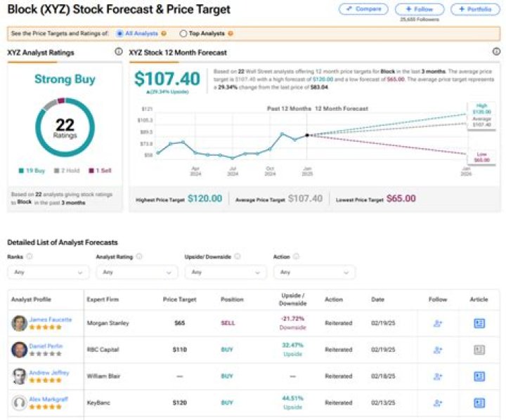
Task: Open KeyBanc article icon
Action: (x=479, y=403)
